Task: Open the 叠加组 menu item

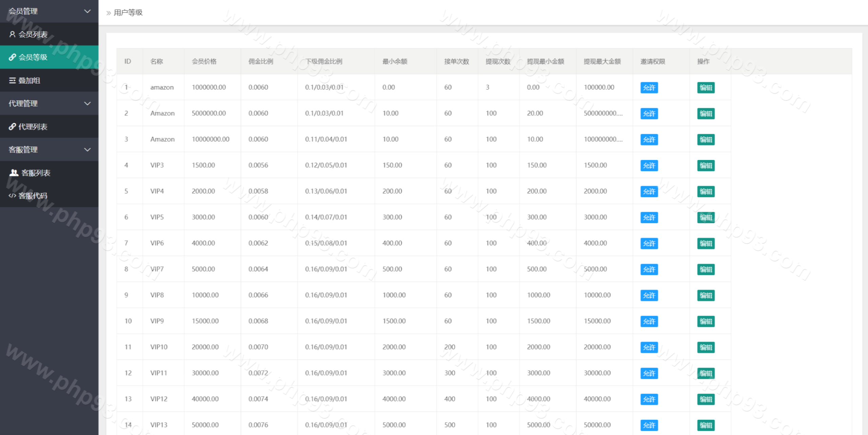Action: [29, 81]
